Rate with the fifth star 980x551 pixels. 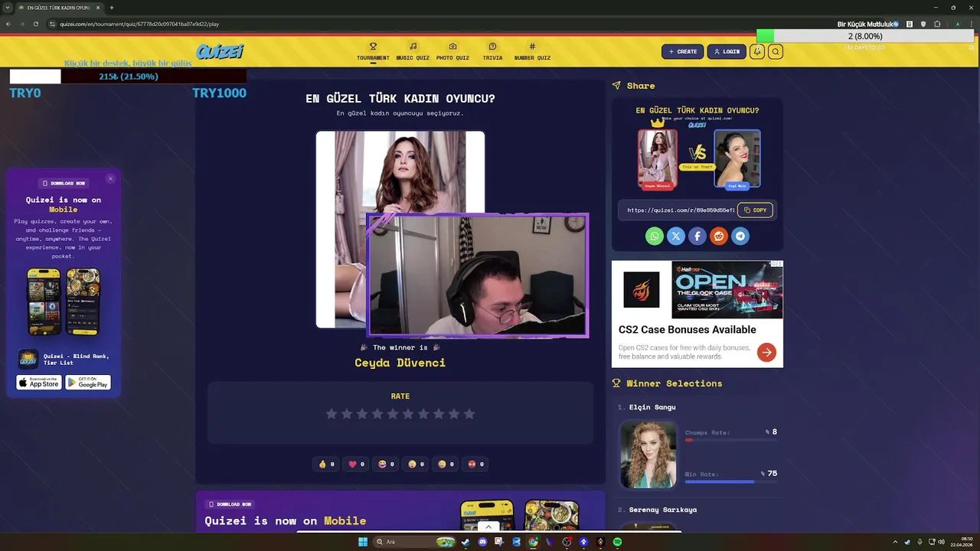coord(393,413)
